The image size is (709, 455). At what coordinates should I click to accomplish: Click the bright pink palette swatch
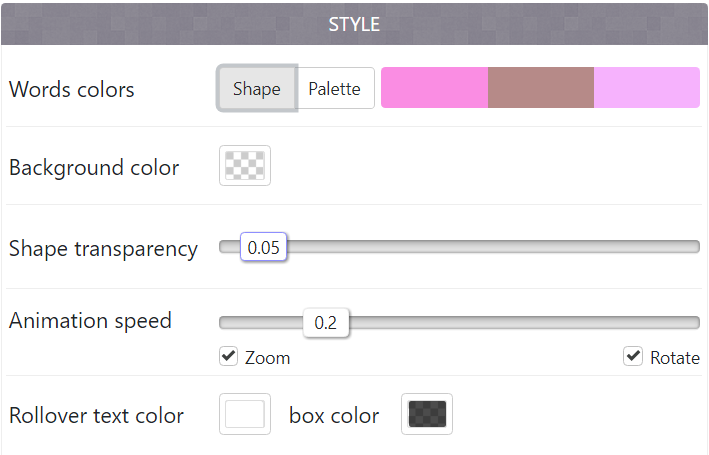coord(435,88)
